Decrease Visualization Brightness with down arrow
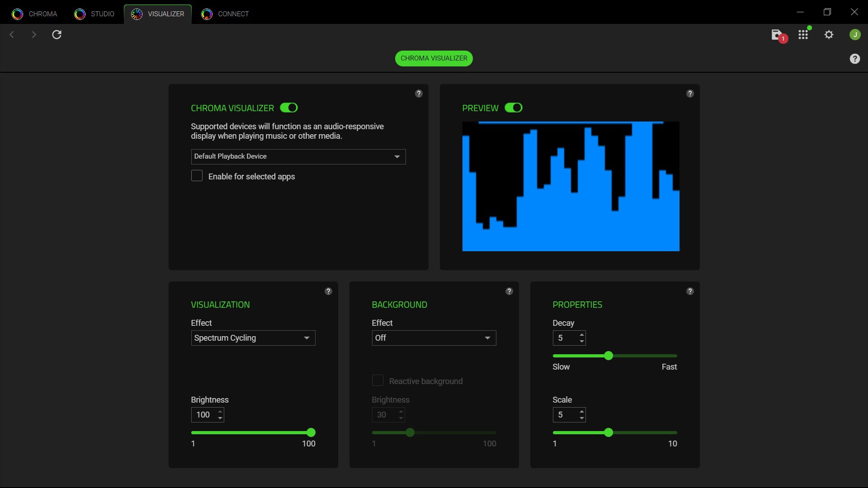Viewport: 868px width, 488px height. point(220,418)
